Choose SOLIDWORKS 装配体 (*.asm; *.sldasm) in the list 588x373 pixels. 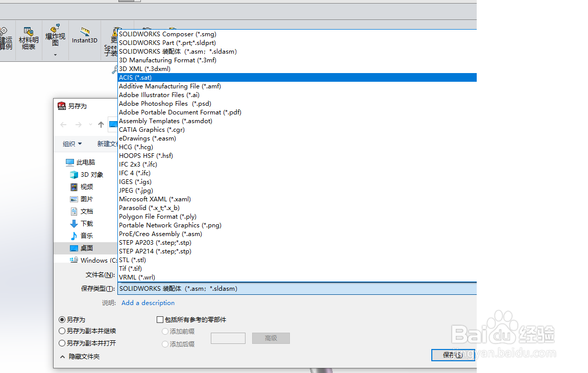[x=297, y=52]
